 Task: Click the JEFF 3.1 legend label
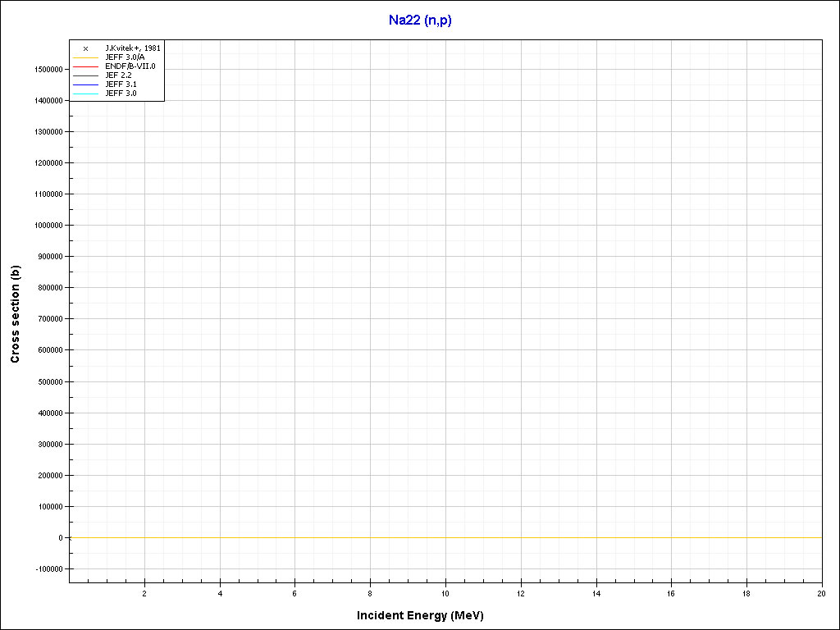click(121, 84)
